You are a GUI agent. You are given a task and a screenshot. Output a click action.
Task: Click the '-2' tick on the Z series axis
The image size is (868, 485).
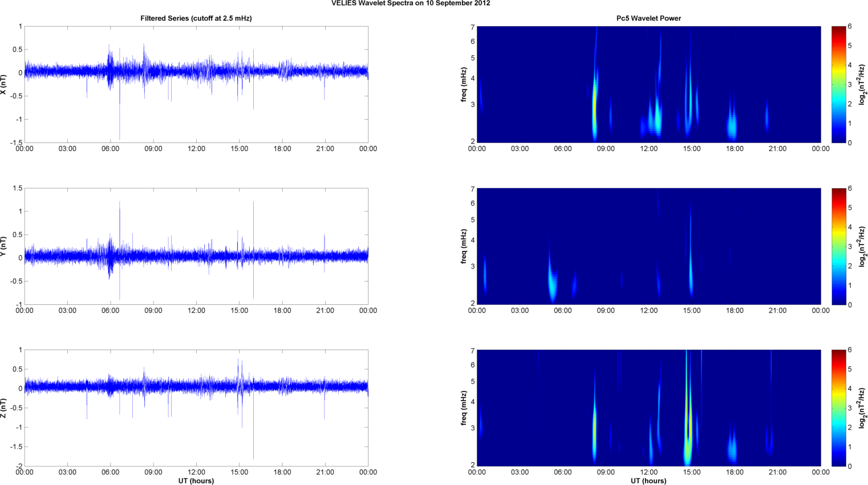[x=19, y=466]
